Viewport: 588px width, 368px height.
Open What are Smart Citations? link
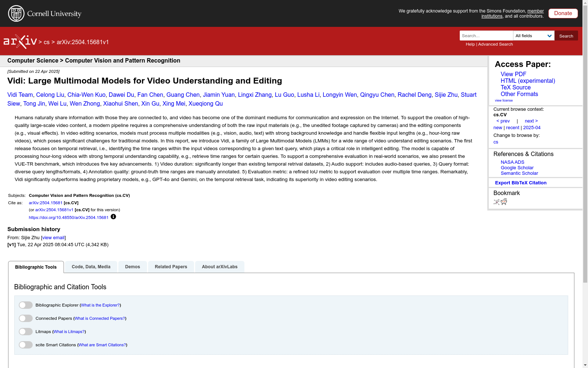(102, 345)
